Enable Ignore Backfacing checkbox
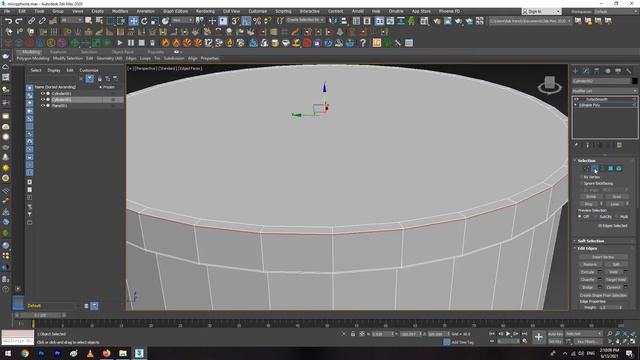 [581, 184]
